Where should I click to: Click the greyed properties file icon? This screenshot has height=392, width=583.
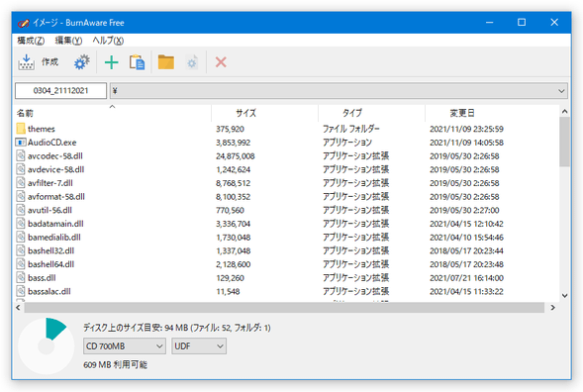(192, 62)
